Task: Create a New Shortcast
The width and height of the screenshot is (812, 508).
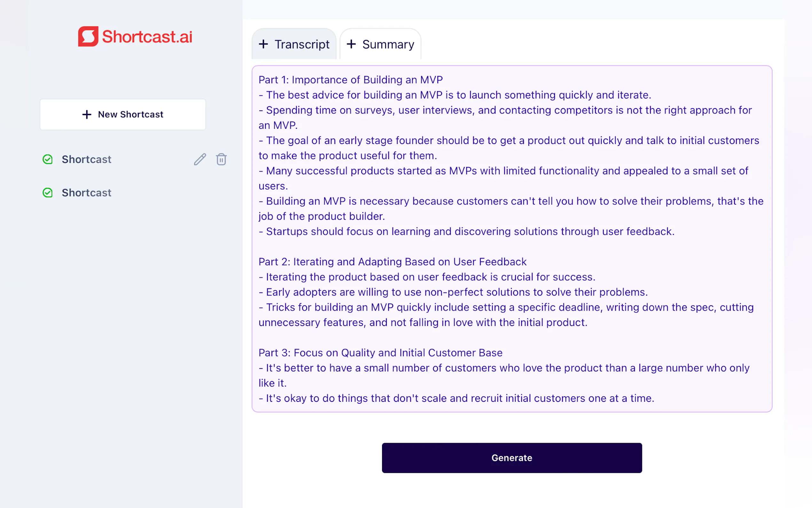Action: [123, 114]
